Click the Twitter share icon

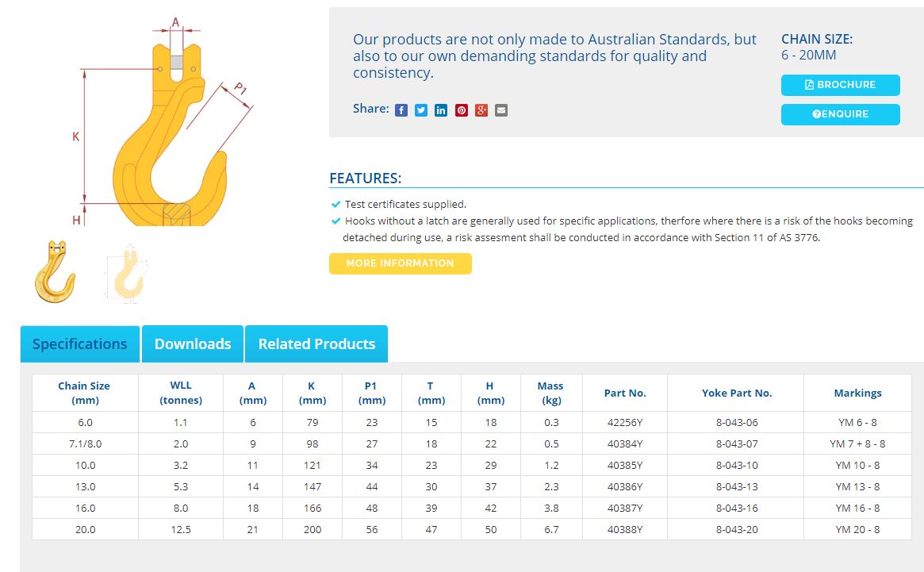coord(421,110)
